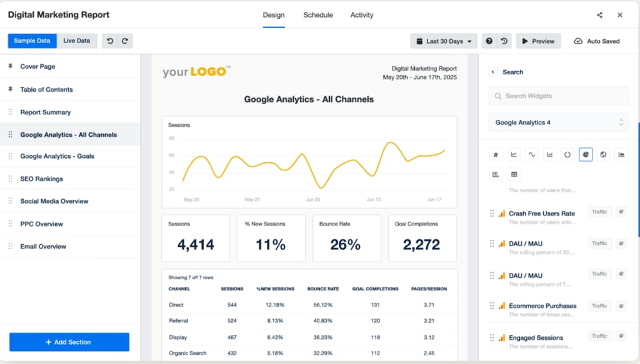Open the Last 30 Days date dropdown
This screenshot has width=640, height=364.
[444, 41]
